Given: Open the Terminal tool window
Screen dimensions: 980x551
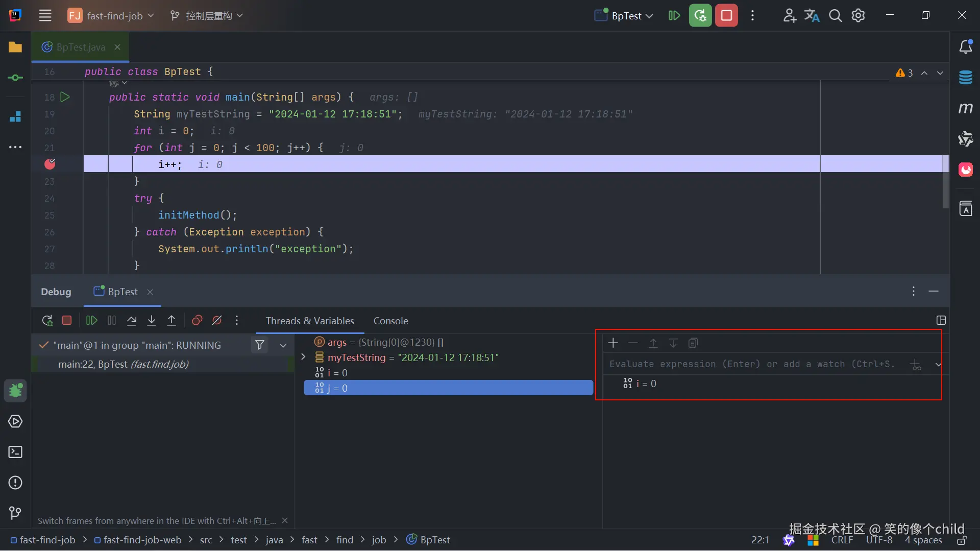Looking at the screenshot, I should [15, 452].
